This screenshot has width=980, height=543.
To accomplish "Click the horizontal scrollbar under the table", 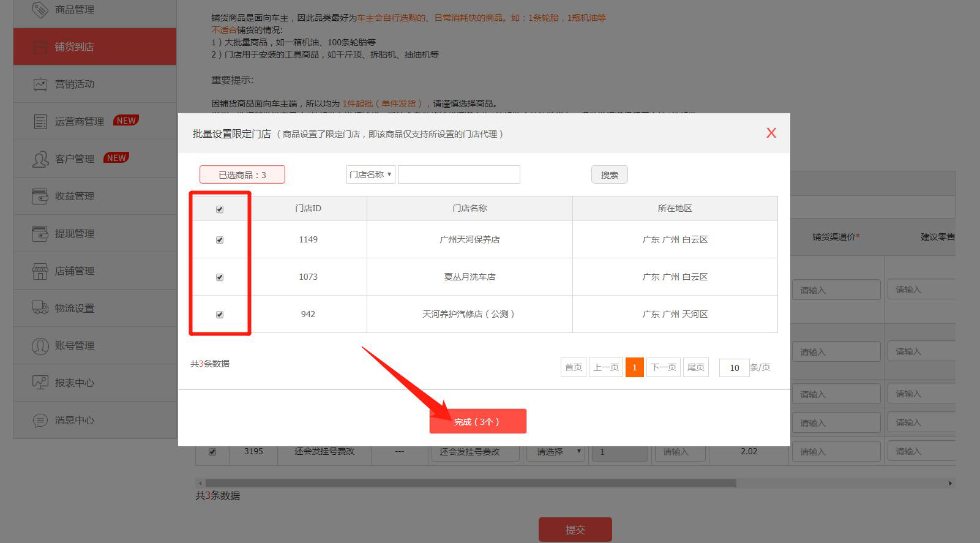I will tap(470, 483).
